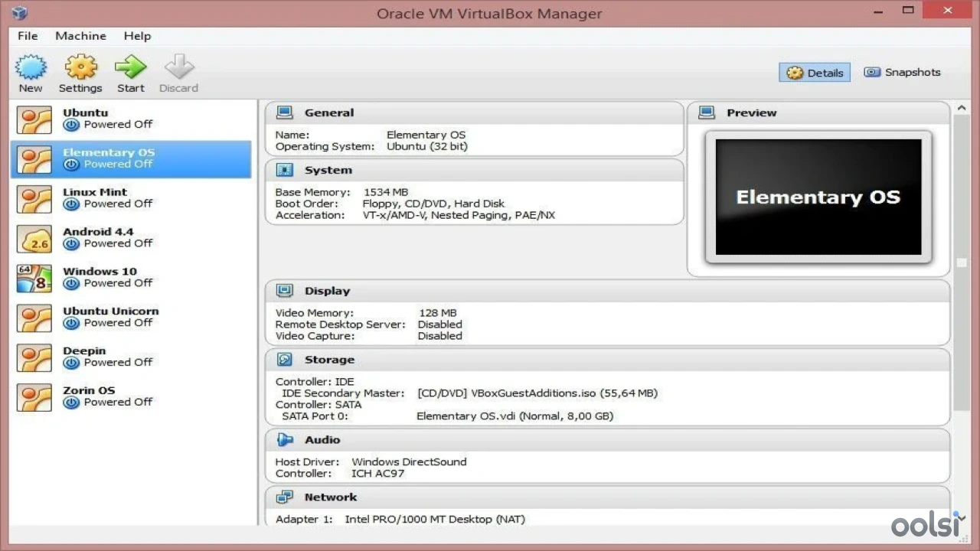Switch to the Snapshots view
Screen dimensions: 980x551
[902, 72]
